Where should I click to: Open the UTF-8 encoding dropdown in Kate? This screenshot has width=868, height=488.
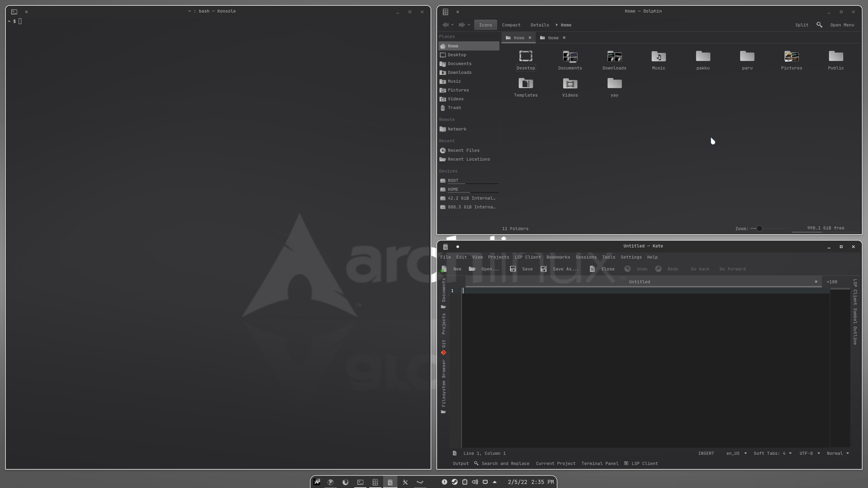click(x=810, y=453)
